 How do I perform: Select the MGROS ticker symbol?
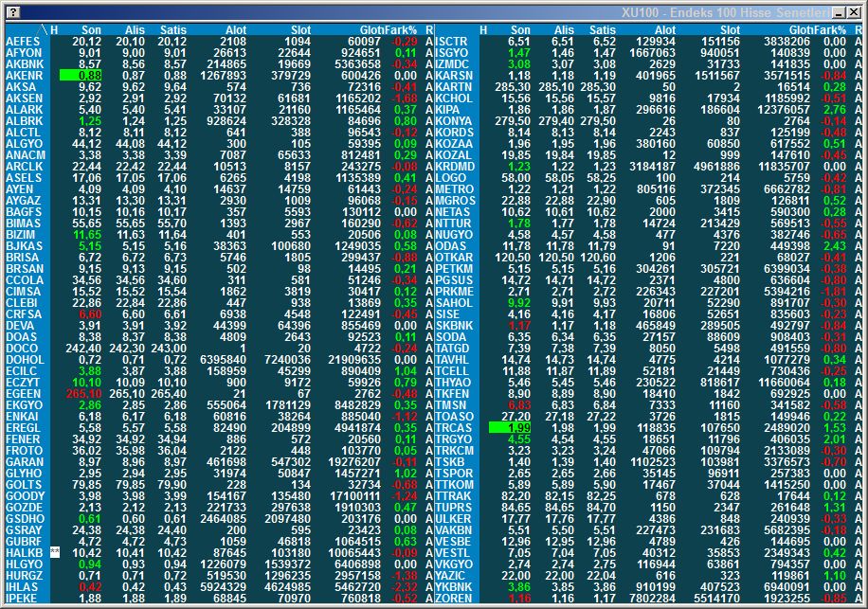(x=455, y=200)
